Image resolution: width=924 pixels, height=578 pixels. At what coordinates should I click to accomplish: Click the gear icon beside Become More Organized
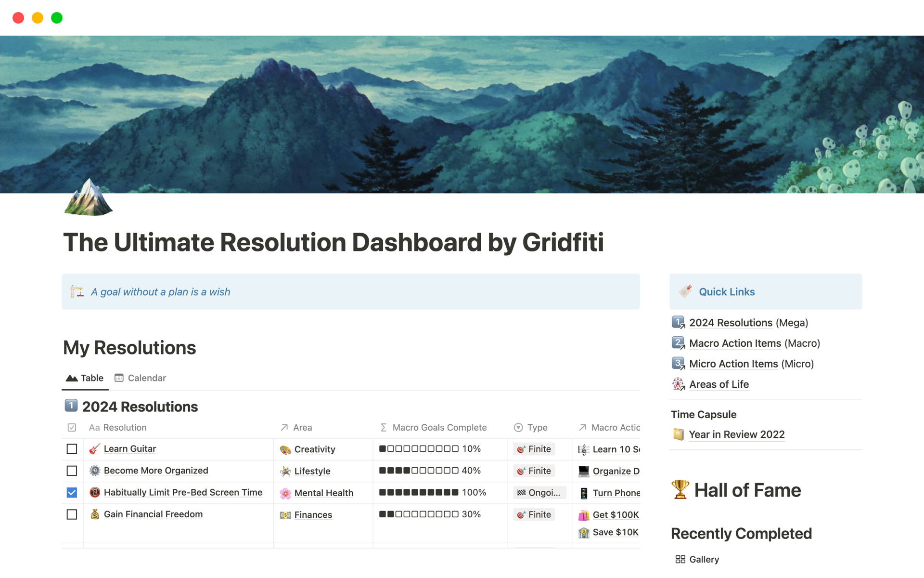tap(95, 471)
